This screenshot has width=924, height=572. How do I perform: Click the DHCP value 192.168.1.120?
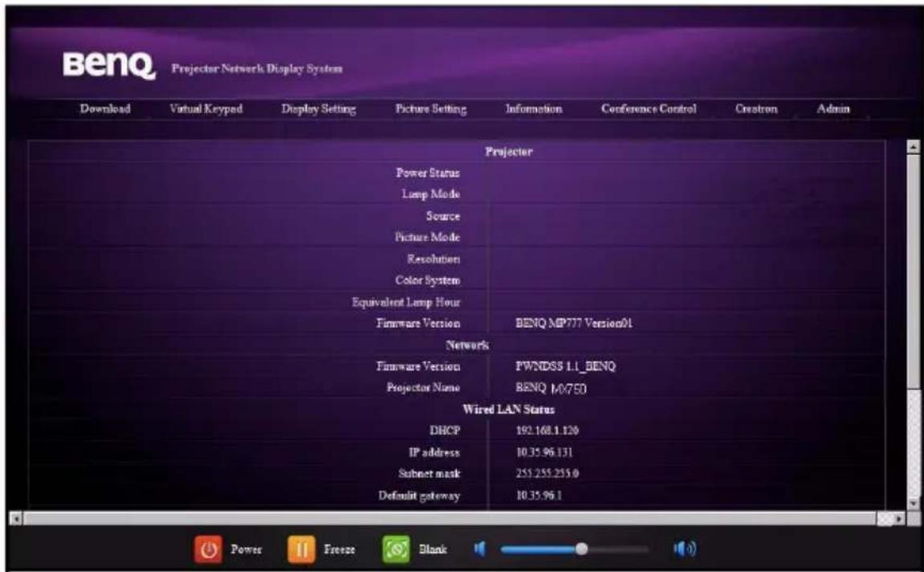point(547,431)
